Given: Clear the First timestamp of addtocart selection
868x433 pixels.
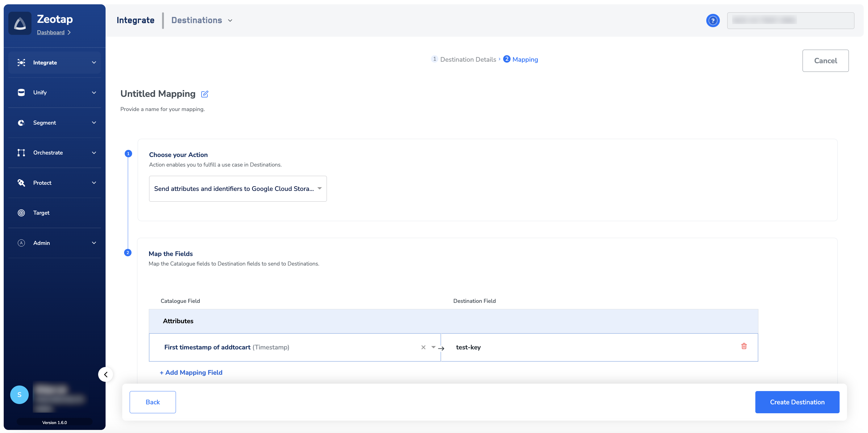Looking at the screenshot, I should click(423, 347).
